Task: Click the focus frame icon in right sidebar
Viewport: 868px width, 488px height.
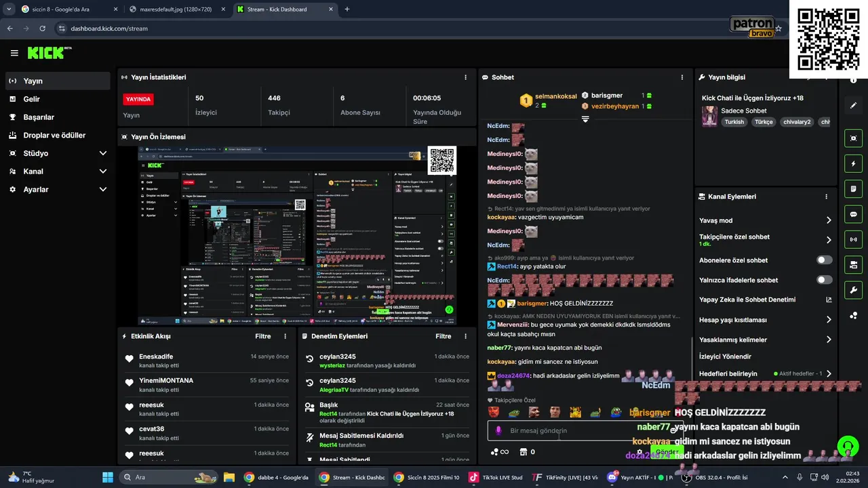Action: pos(853,138)
